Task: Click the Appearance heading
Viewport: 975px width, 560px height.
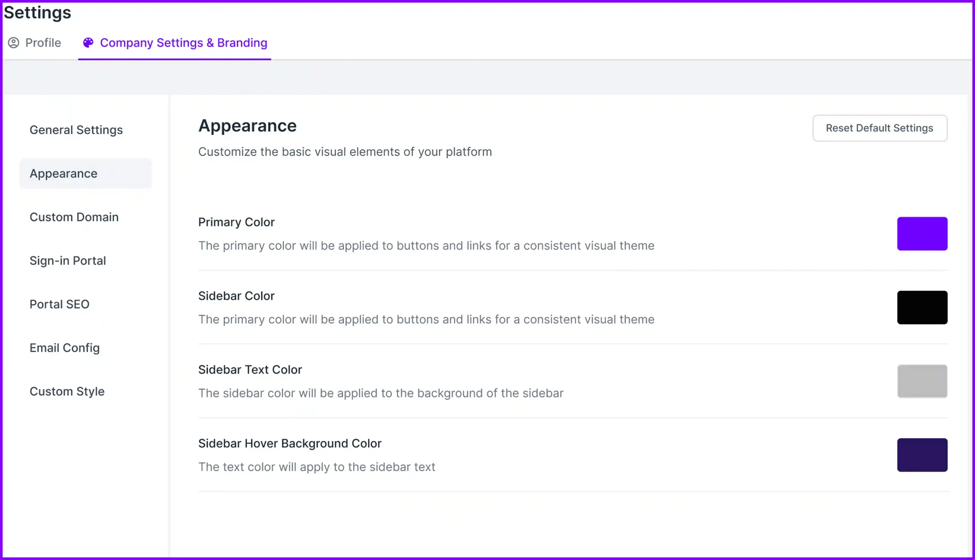Action: (247, 126)
